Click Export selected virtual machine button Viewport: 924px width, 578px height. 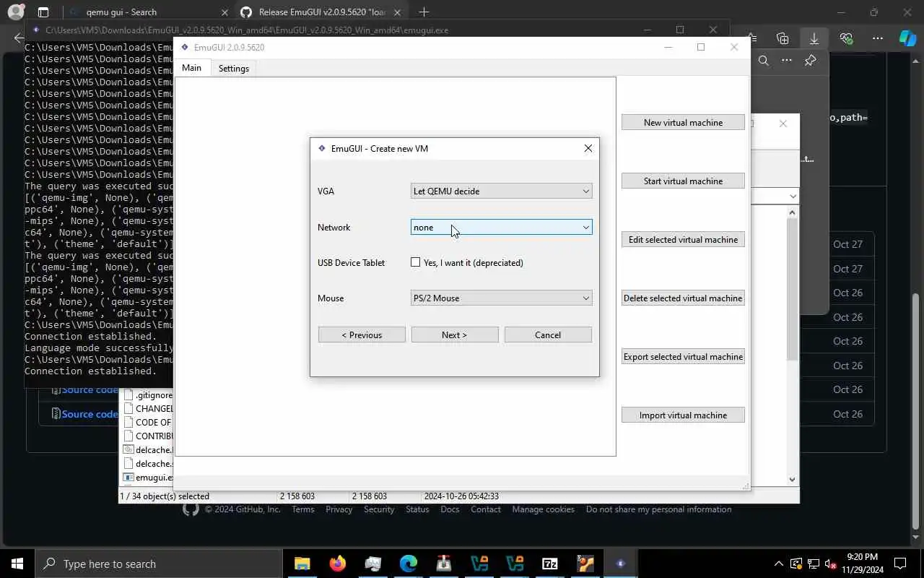[x=683, y=356]
